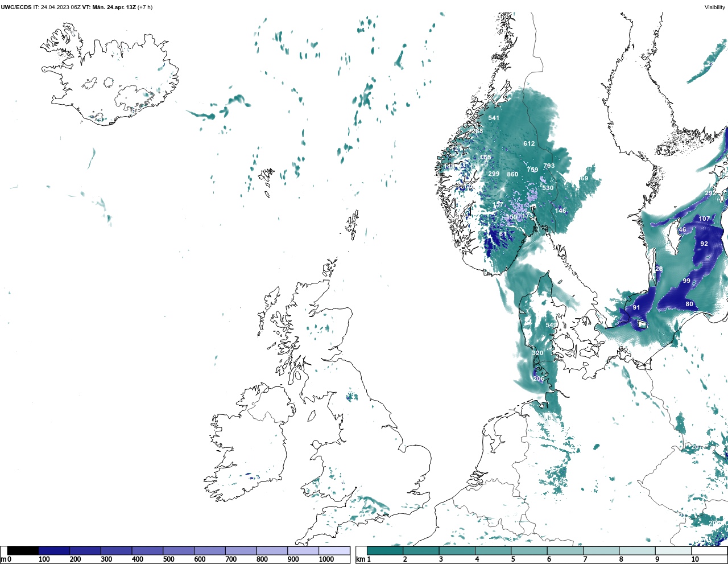Click the initial time '24.04.2023 06Z'
This screenshot has width=728, height=564.
pyautogui.click(x=60, y=7)
